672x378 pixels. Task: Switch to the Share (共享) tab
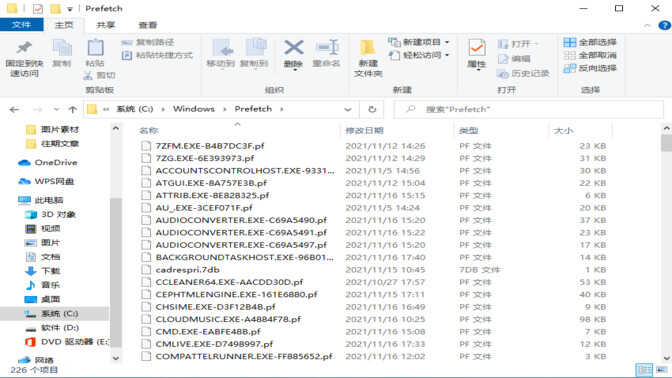105,25
